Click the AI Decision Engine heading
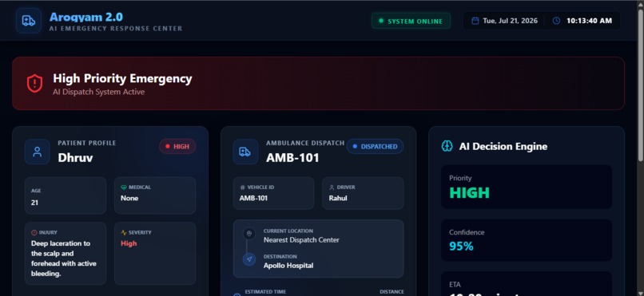The width and height of the screenshot is (644, 296). pyautogui.click(x=503, y=146)
